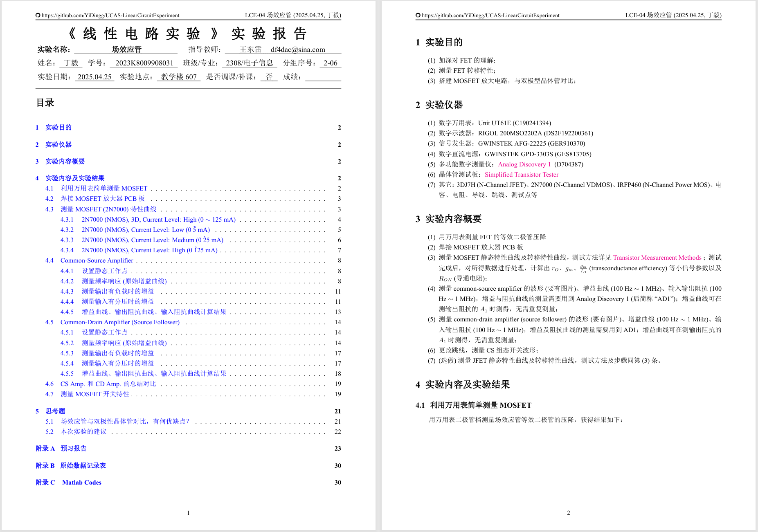Jump to 4.3 测量 MOSFET (2N7000) 特性曲线
758x532 pixels.
coord(101,209)
